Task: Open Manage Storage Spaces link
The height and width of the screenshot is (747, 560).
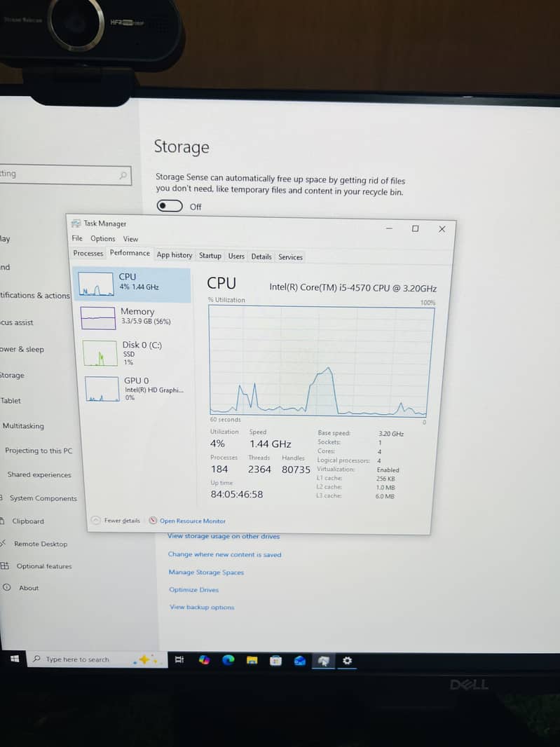Action: pyautogui.click(x=206, y=572)
